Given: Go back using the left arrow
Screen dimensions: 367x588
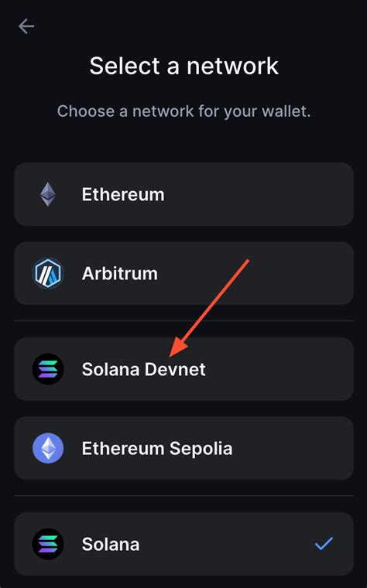Looking at the screenshot, I should (x=26, y=26).
